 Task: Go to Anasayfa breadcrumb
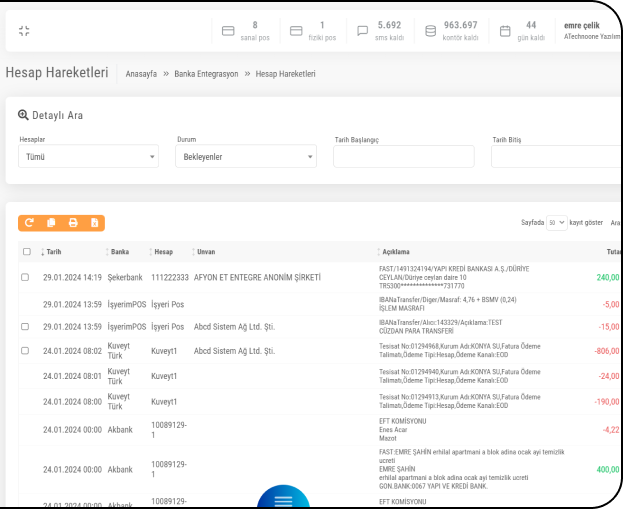[141, 74]
